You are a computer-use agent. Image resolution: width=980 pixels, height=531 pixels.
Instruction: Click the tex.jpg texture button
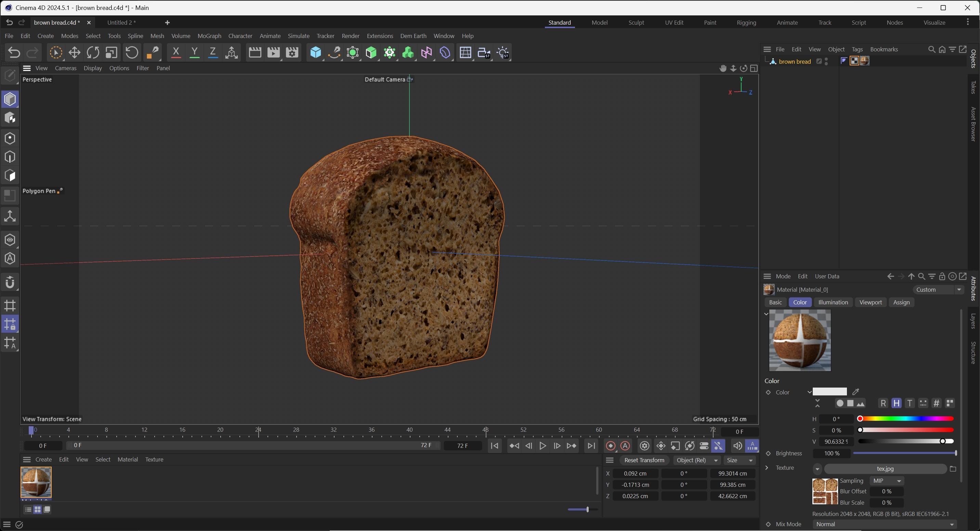pyautogui.click(x=885, y=469)
